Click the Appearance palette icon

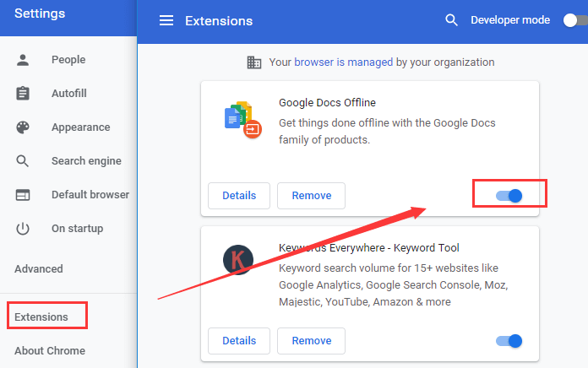(23, 127)
